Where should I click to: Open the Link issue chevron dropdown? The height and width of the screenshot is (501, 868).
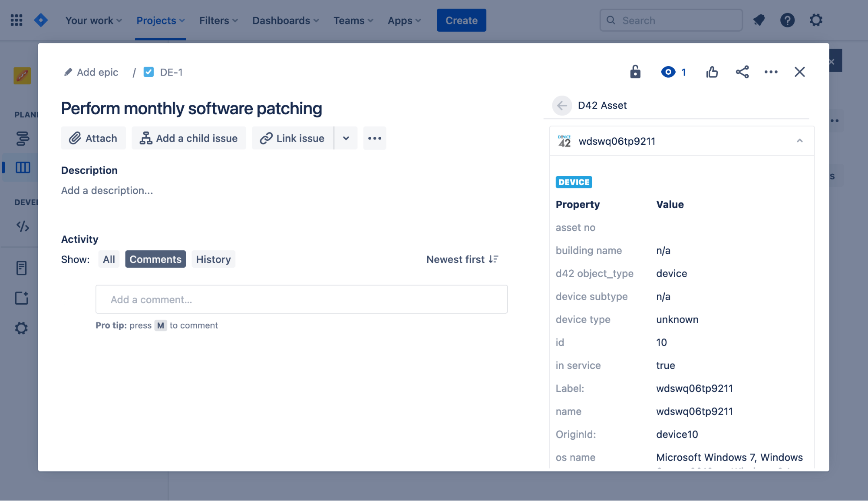tap(346, 138)
